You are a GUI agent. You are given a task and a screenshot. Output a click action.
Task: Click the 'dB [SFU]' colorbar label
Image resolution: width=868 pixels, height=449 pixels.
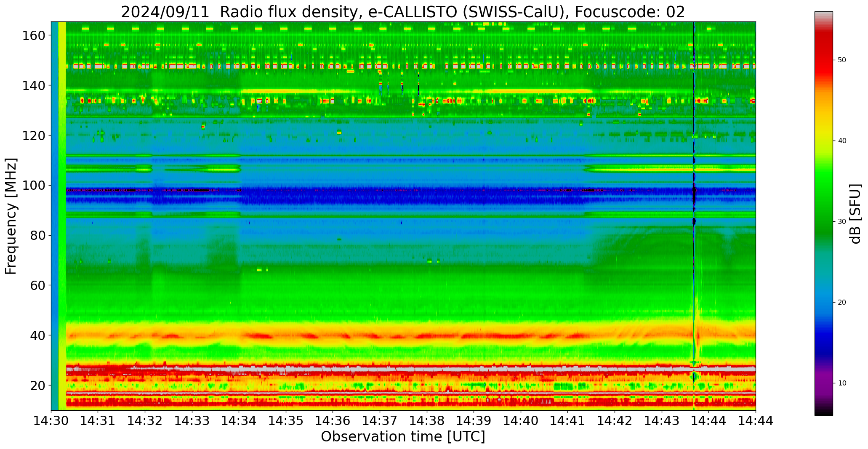point(855,213)
